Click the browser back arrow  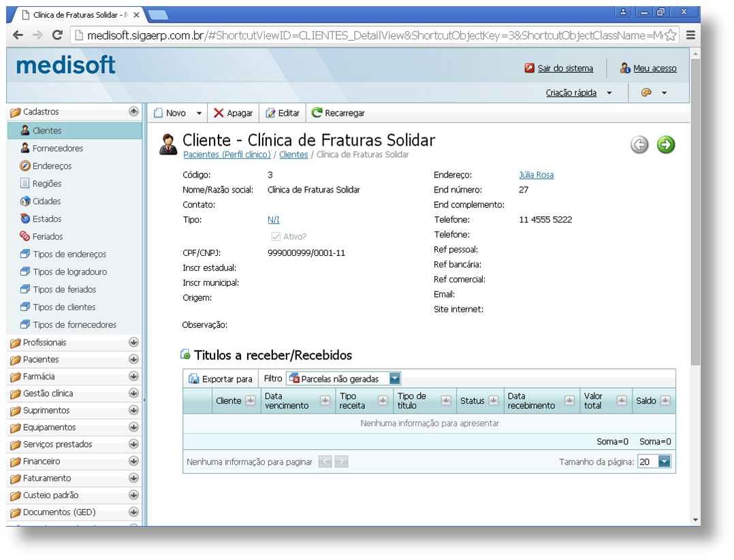coord(18,35)
